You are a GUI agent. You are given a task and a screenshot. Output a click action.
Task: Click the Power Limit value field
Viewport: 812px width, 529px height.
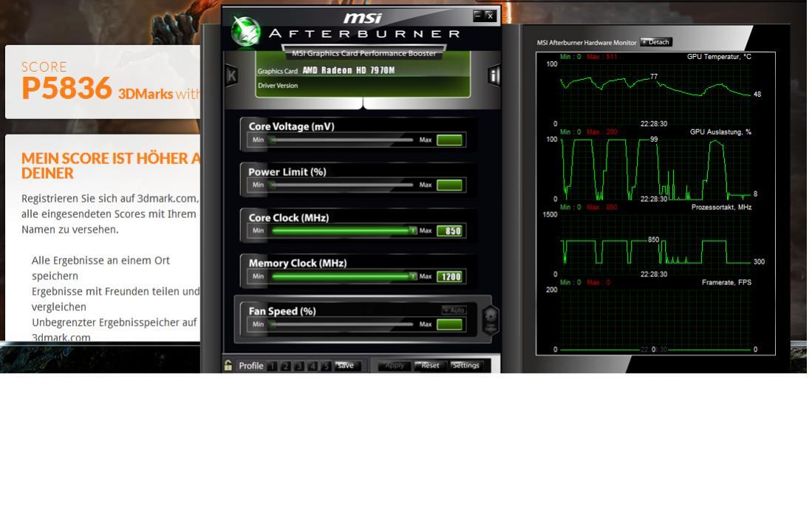(449, 185)
